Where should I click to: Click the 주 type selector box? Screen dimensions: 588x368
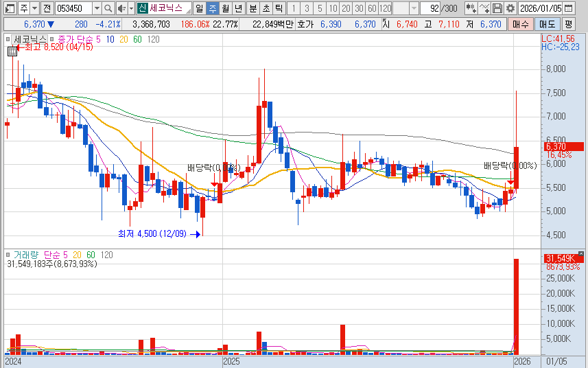24,8
